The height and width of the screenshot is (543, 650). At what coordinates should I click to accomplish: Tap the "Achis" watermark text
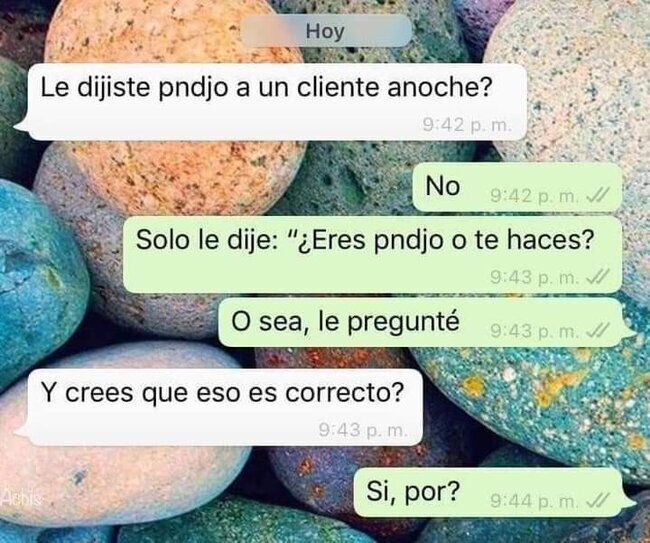point(21,498)
